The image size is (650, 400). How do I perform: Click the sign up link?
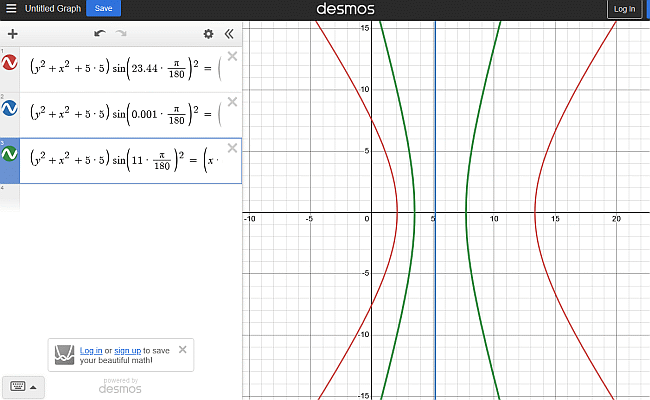click(127, 351)
